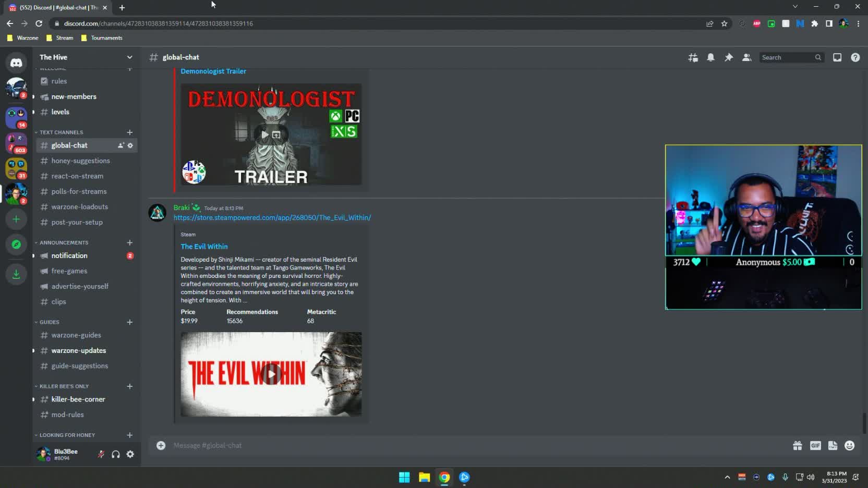The width and height of the screenshot is (868, 488).
Task: Open the new-members channel
Action: point(86,96)
